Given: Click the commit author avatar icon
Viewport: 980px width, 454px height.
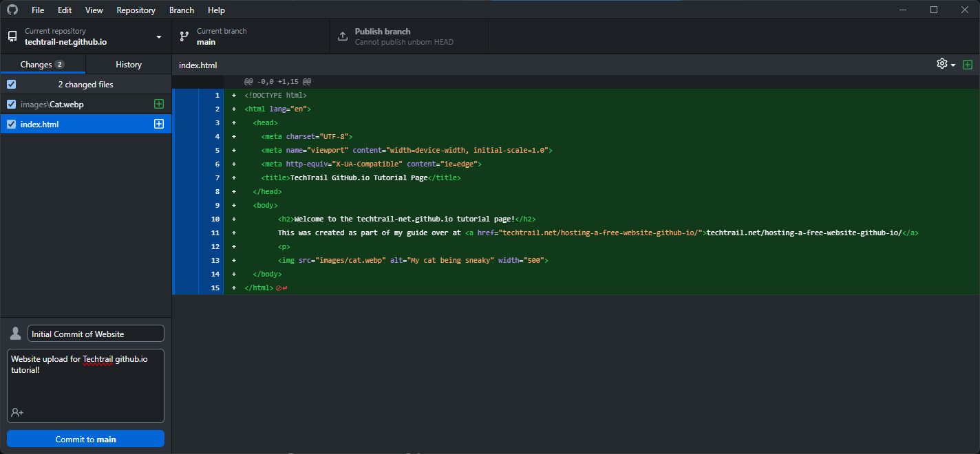Looking at the screenshot, I should (x=15, y=334).
